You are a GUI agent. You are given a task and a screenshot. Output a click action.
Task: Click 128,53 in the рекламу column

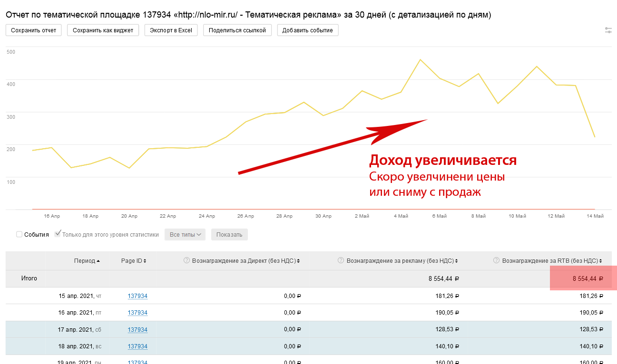pos(448,330)
